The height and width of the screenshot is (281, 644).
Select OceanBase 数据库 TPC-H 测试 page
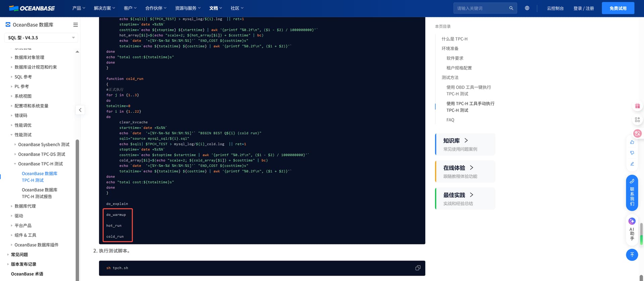pos(40,177)
